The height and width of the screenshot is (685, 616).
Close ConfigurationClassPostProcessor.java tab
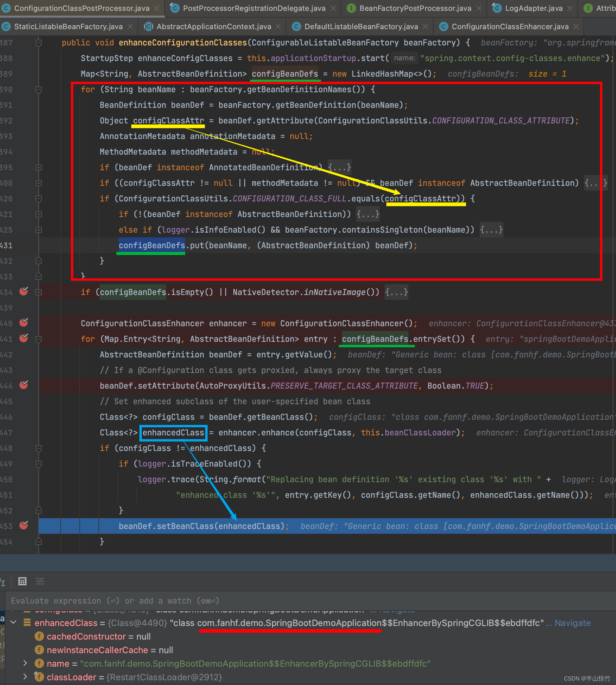pos(157,8)
